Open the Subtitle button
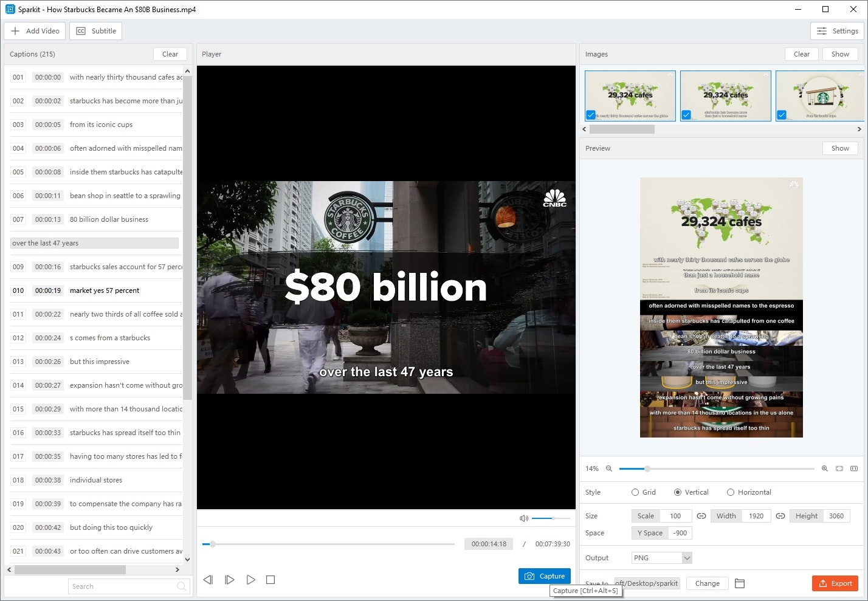868x601 pixels. (x=96, y=31)
